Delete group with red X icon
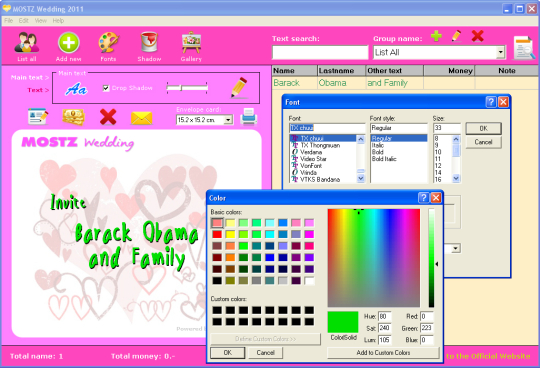 coord(477,36)
